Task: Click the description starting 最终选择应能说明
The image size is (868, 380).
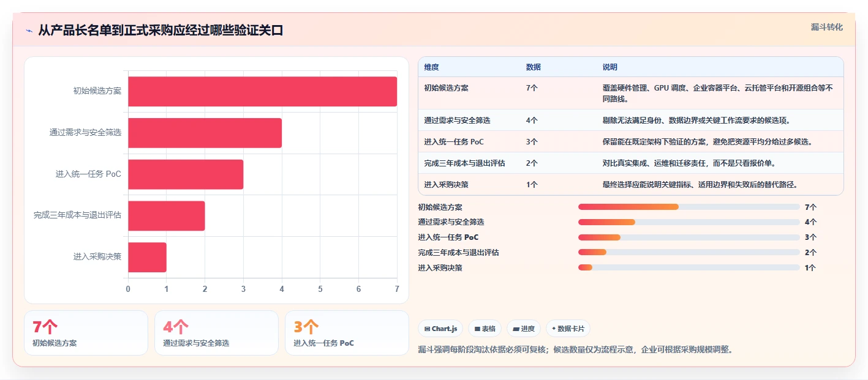Action: click(x=700, y=185)
